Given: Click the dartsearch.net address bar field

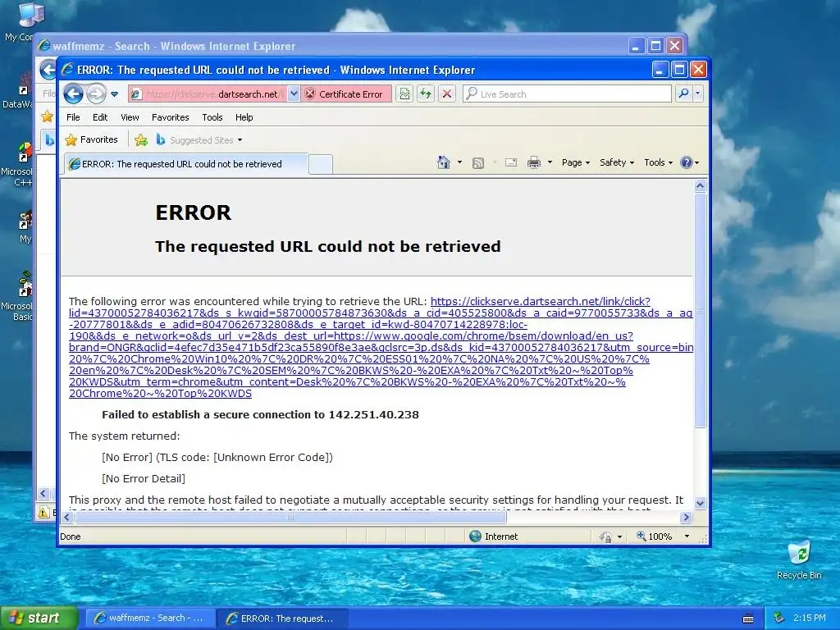Looking at the screenshot, I should coord(207,94).
